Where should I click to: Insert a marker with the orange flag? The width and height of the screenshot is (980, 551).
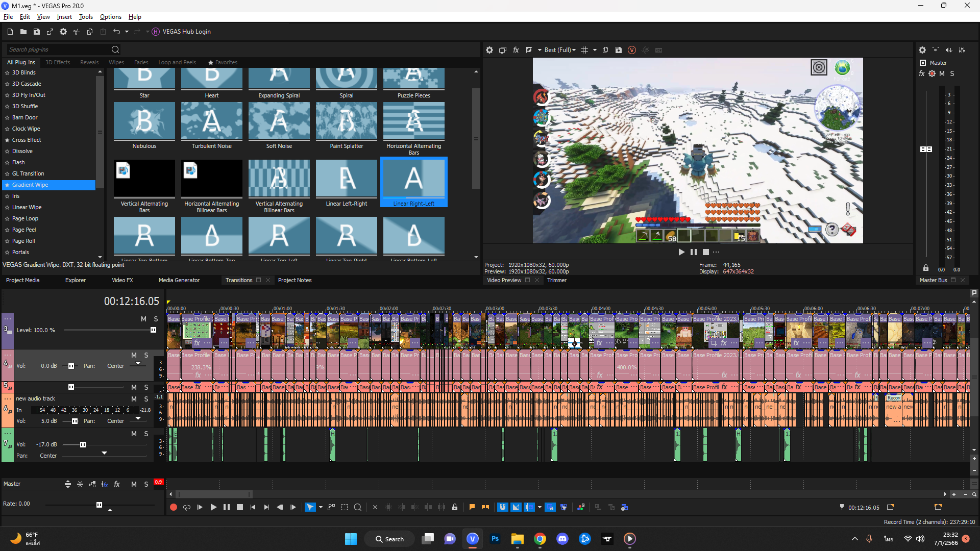click(472, 507)
